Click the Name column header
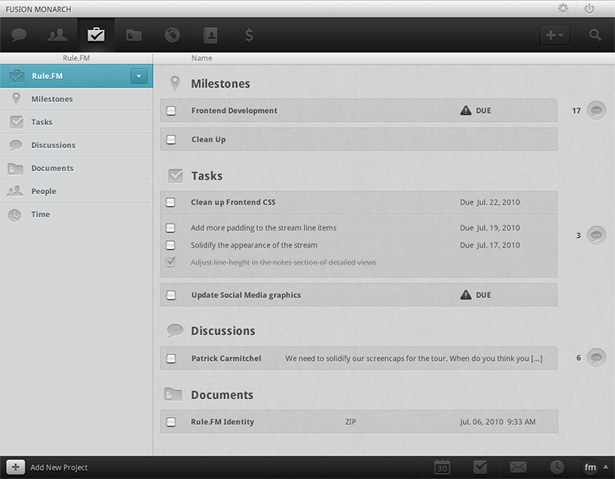Screen dimensions: 615x479 202,58
